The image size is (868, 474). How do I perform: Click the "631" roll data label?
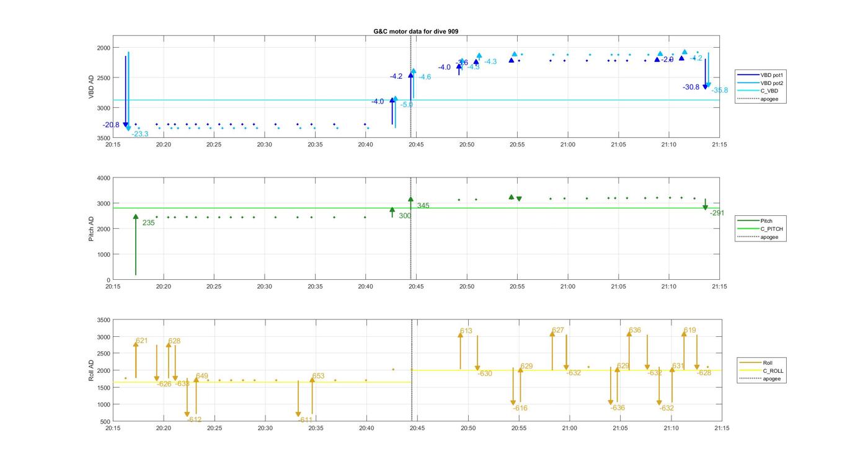[678, 367]
